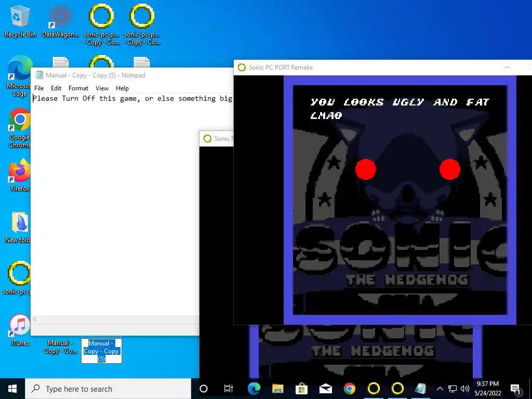Click the Sonic PC PORT Remake window title text
Screen dimensions: 532x399
tap(281, 67)
